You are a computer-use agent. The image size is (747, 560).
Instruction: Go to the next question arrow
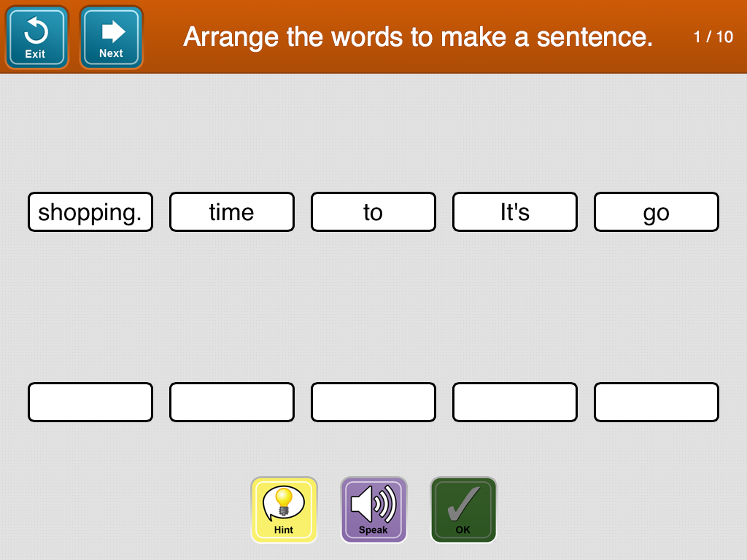[x=112, y=31]
